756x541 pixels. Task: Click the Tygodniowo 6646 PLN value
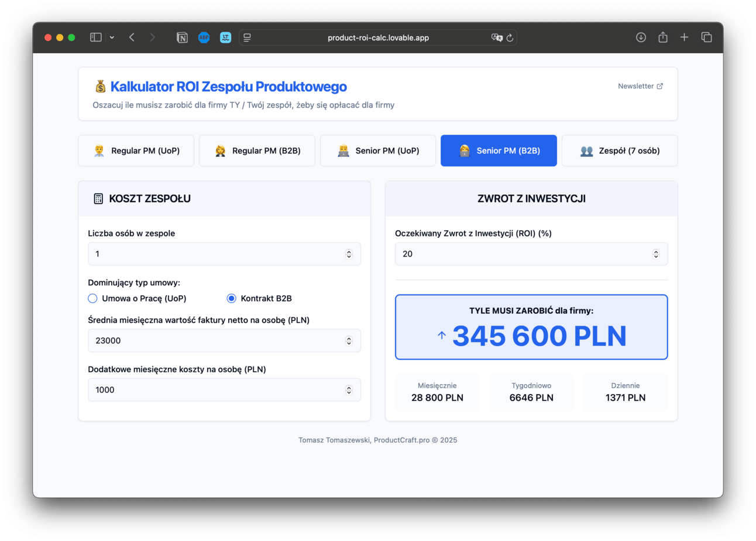point(531,398)
